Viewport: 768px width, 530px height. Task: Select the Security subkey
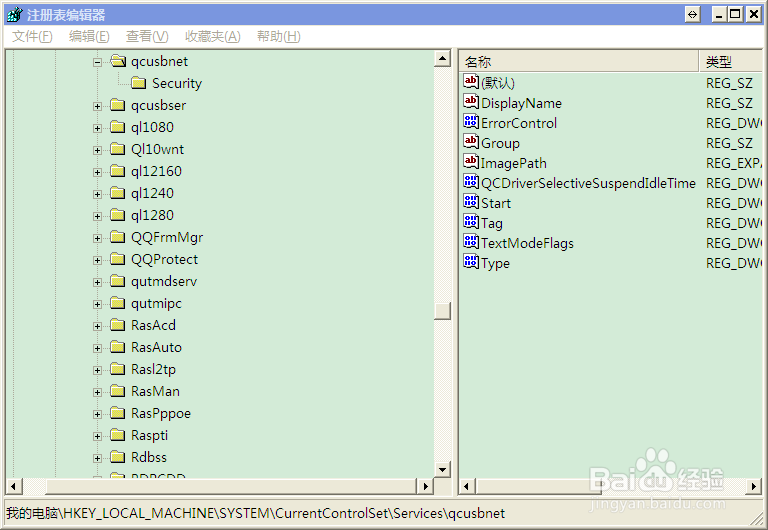pos(177,83)
